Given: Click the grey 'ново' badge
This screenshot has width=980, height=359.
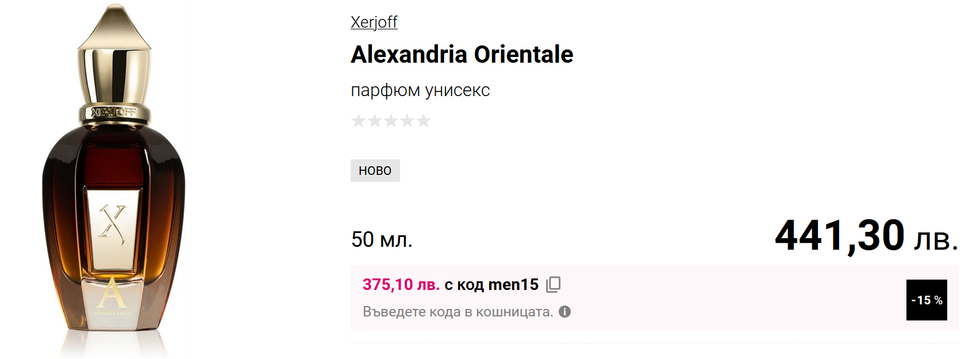Looking at the screenshot, I should click(375, 170).
